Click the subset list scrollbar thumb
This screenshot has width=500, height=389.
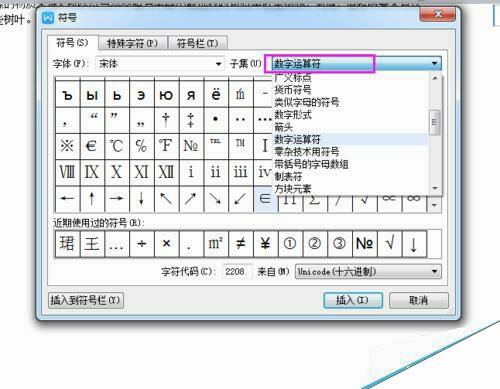(434, 122)
